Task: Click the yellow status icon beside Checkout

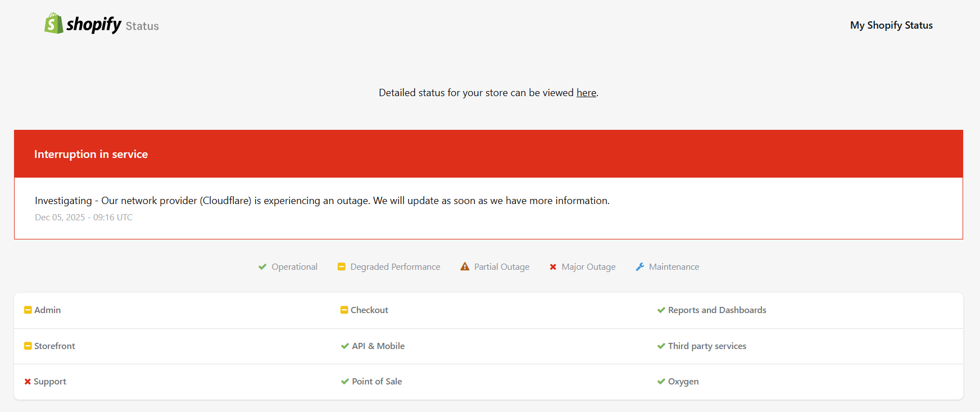Action: (x=344, y=310)
